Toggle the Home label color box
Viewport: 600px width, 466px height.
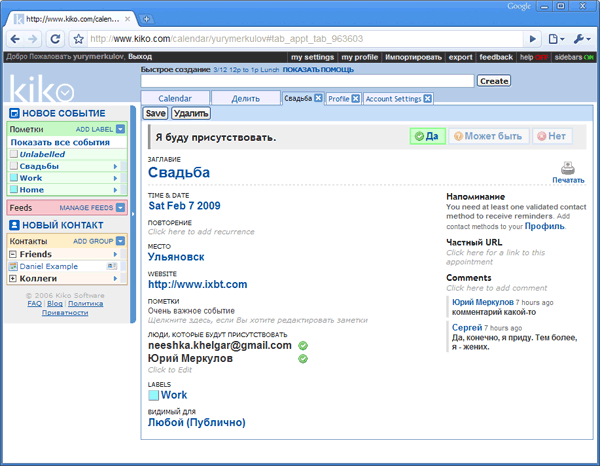click(x=14, y=190)
